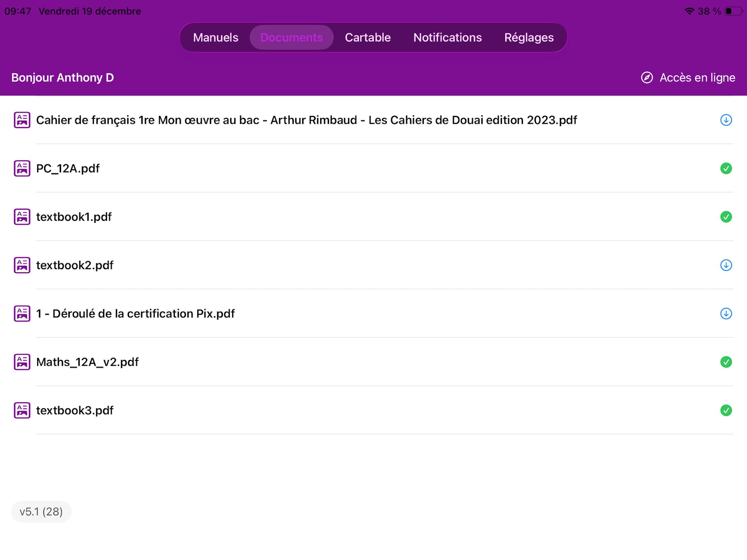Switch to the Manuels tab
Image resolution: width=747 pixels, height=560 pixels.
pyautogui.click(x=216, y=37)
